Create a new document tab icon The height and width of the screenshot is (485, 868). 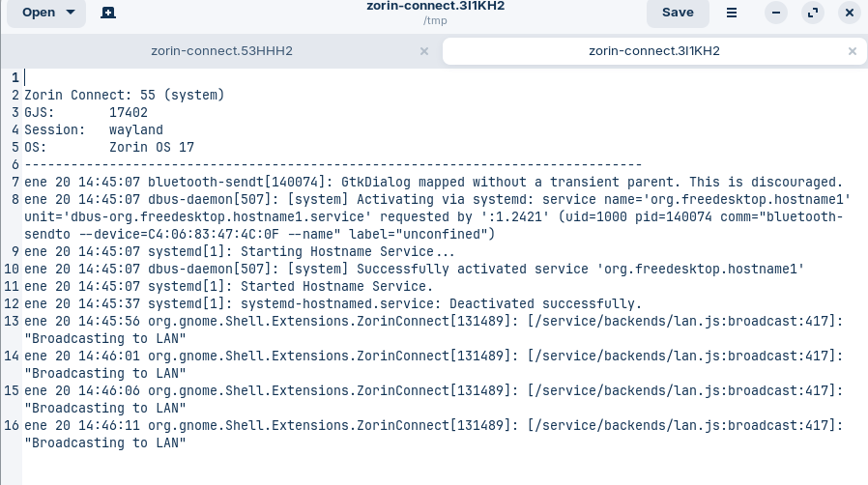click(x=108, y=13)
